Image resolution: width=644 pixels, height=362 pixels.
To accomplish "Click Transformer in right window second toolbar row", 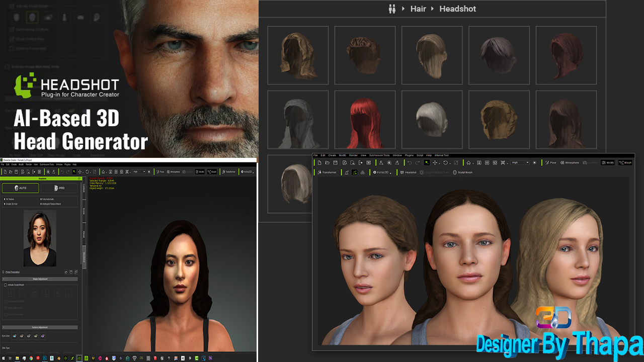I will tap(327, 172).
